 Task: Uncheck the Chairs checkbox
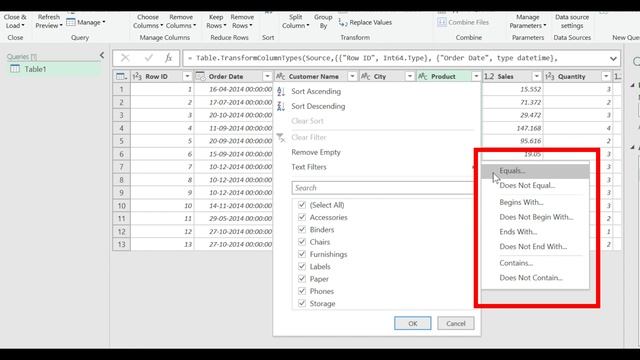point(302,242)
